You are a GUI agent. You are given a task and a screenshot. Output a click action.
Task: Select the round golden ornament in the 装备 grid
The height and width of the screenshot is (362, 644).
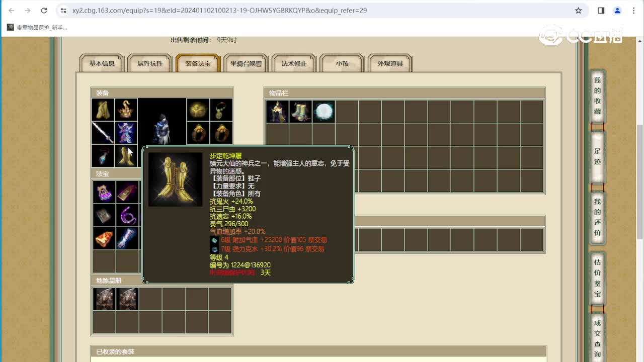click(198, 110)
